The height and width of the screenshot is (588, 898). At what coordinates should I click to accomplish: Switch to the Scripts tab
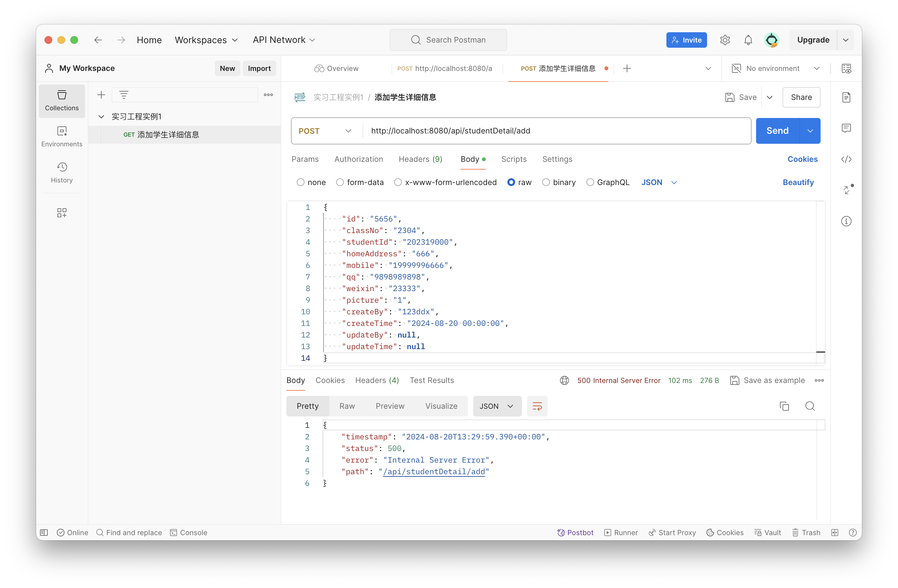514,159
